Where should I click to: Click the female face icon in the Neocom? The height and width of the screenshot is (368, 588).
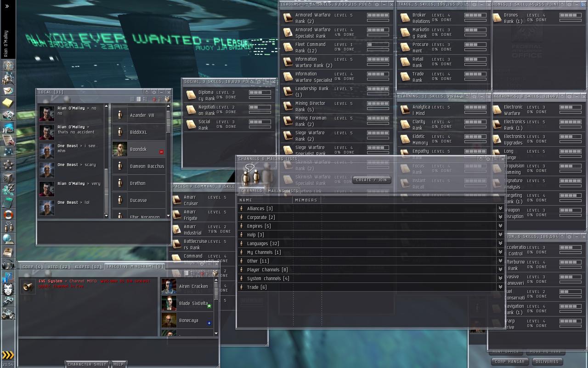coord(8,289)
